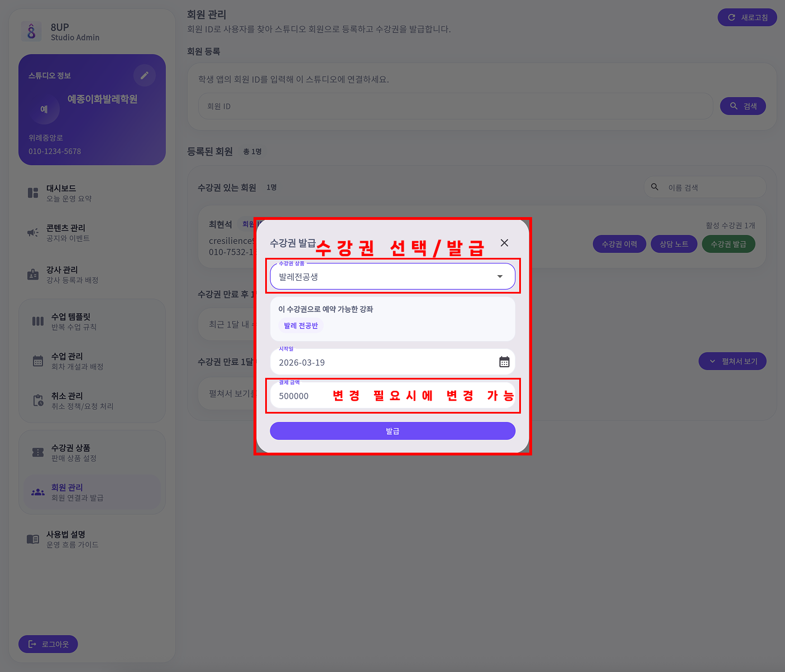Edit studio info with the pencil icon
785x672 pixels.
pyautogui.click(x=145, y=75)
